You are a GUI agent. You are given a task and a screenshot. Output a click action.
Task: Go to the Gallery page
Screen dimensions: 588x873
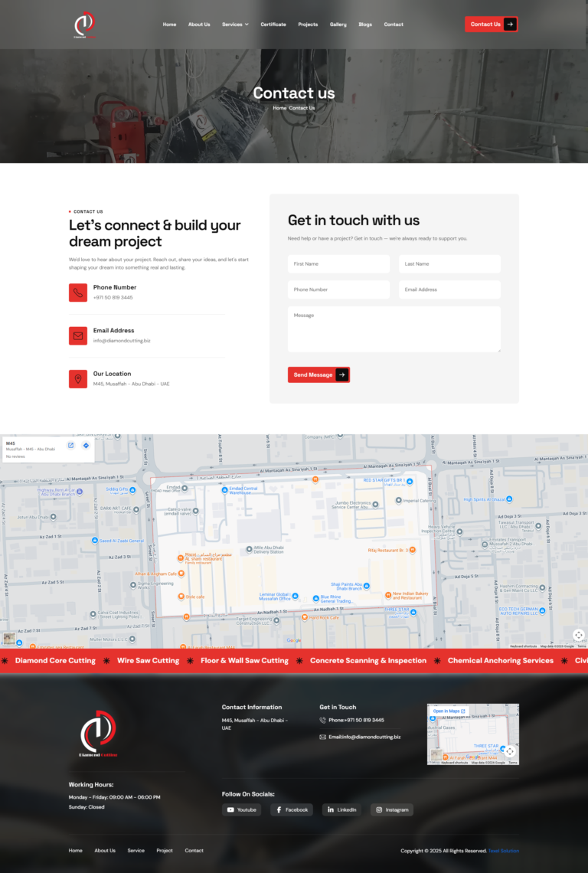click(x=338, y=25)
